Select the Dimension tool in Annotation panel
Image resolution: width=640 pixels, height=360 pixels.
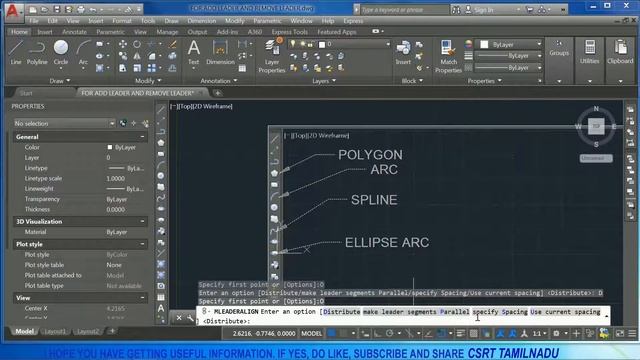220,52
